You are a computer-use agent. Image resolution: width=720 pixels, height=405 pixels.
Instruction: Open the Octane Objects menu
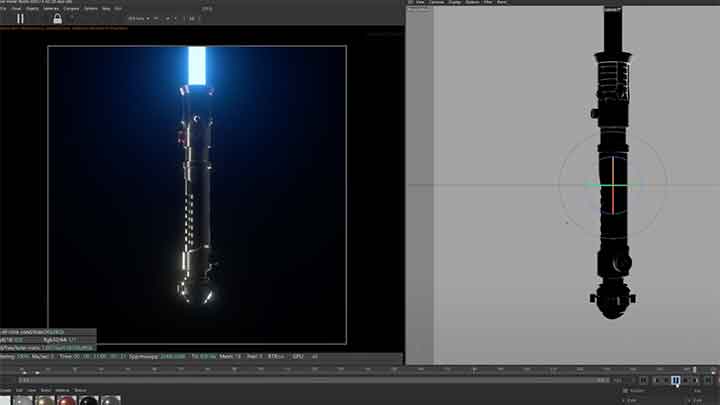coord(33,8)
